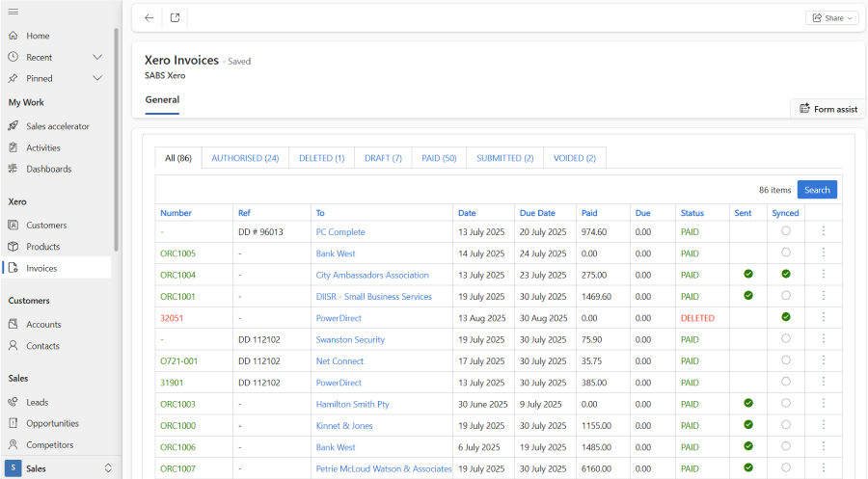Open the Share dropdown

point(831,17)
